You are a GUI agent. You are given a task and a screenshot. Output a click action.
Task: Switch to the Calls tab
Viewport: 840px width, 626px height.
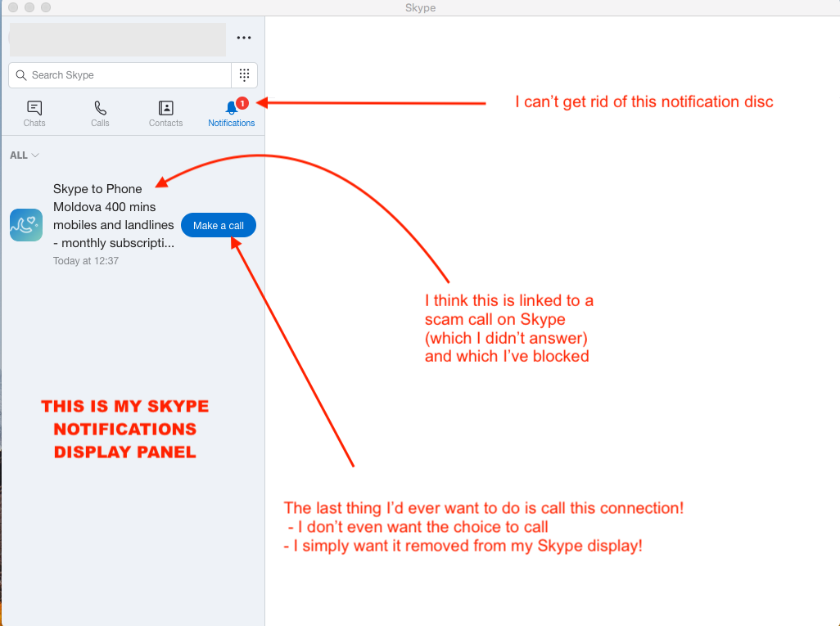[x=100, y=114]
